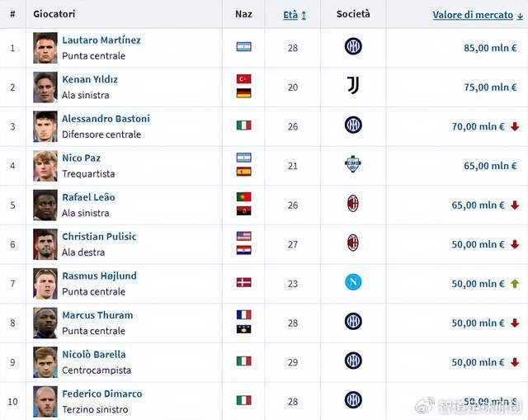Click the Società column header
The height and width of the screenshot is (420, 528).
[x=353, y=14]
